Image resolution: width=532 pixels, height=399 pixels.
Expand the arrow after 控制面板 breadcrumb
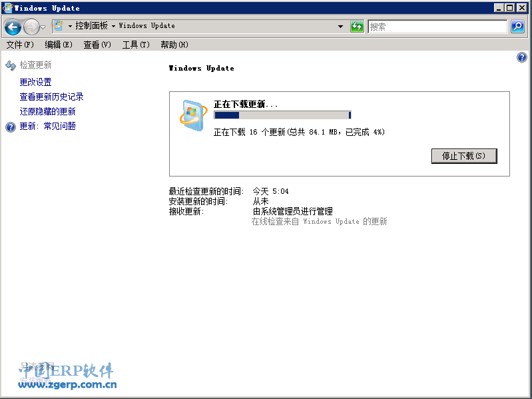(x=113, y=26)
